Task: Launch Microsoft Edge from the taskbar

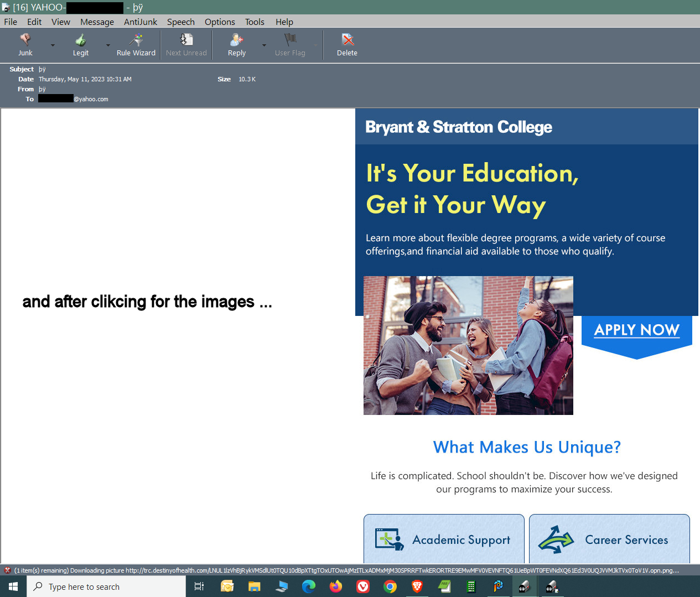Action: click(308, 586)
